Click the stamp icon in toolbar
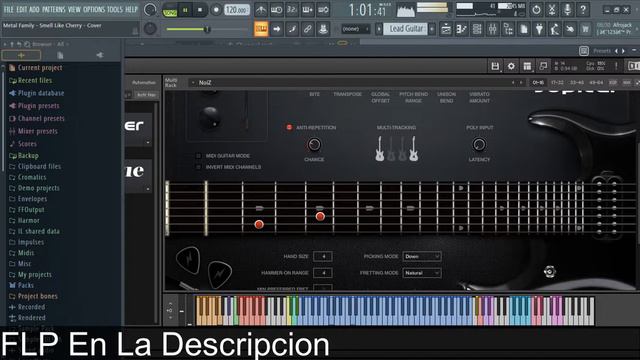Screen dimensions: 640x360 point(323,29)
